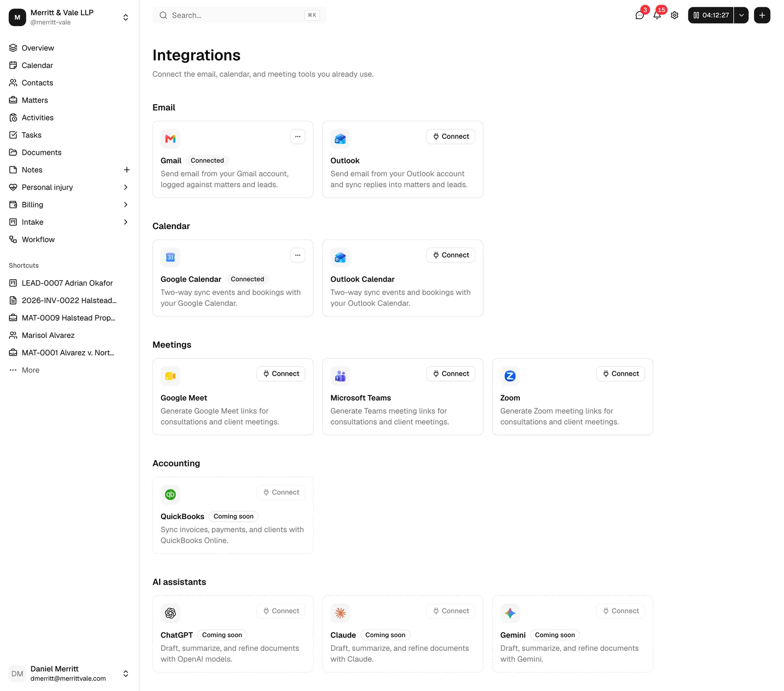Image resolution: width=784 pixels, height=691 pixels.
Task: Click the ChatGPT Connect button
Action: pyautogui.click(x=281, y=611)
